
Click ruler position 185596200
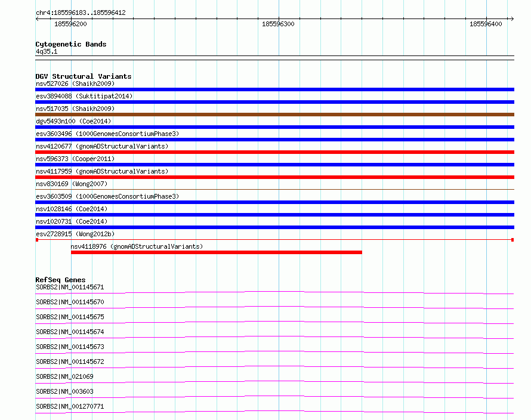70,24
